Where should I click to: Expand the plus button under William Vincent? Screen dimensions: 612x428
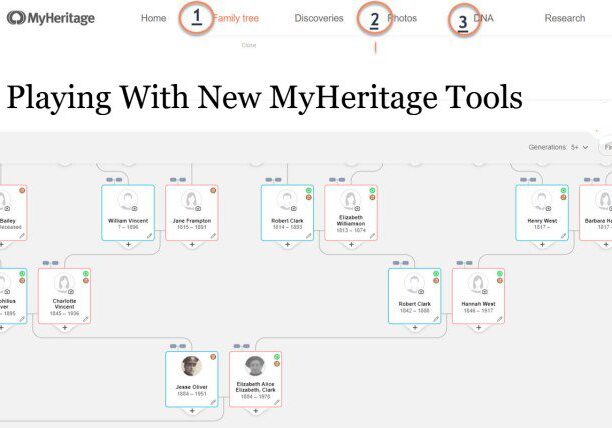[x=128, y=245]
